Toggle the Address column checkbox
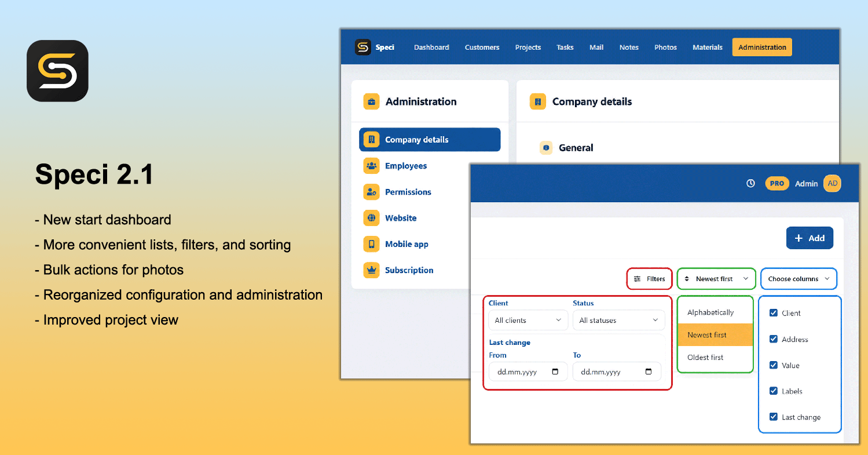The height and width of the screenshot is (455, 868). pyautogui.click(x=773, y=339)
